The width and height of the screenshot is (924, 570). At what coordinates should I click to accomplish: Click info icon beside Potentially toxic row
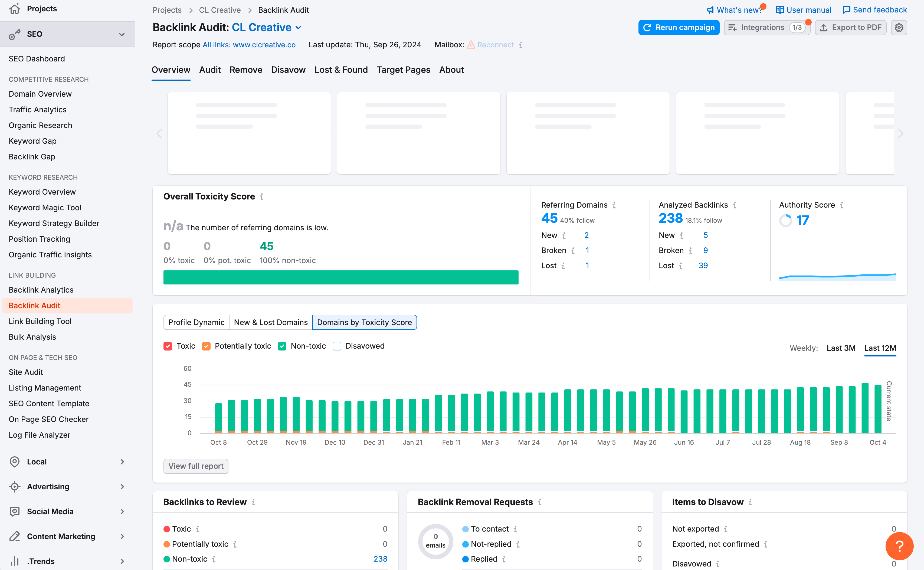[x=235, y=544]
